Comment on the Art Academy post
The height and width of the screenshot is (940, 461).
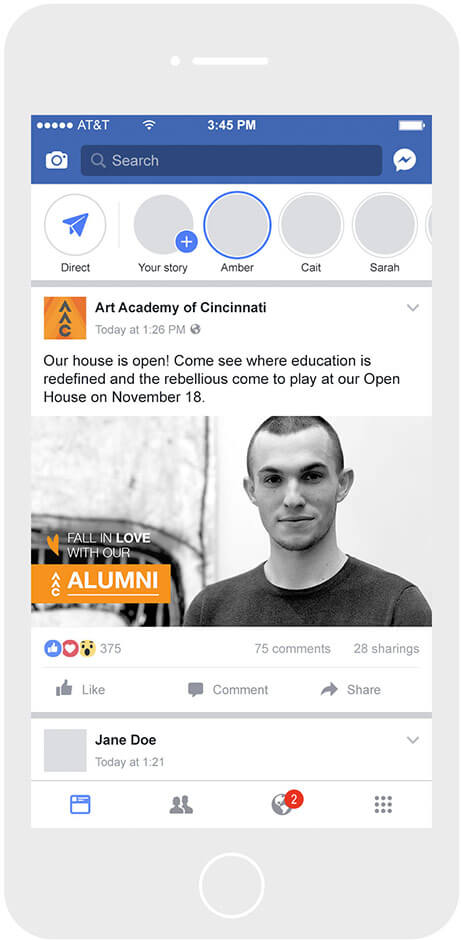(228, 689)
